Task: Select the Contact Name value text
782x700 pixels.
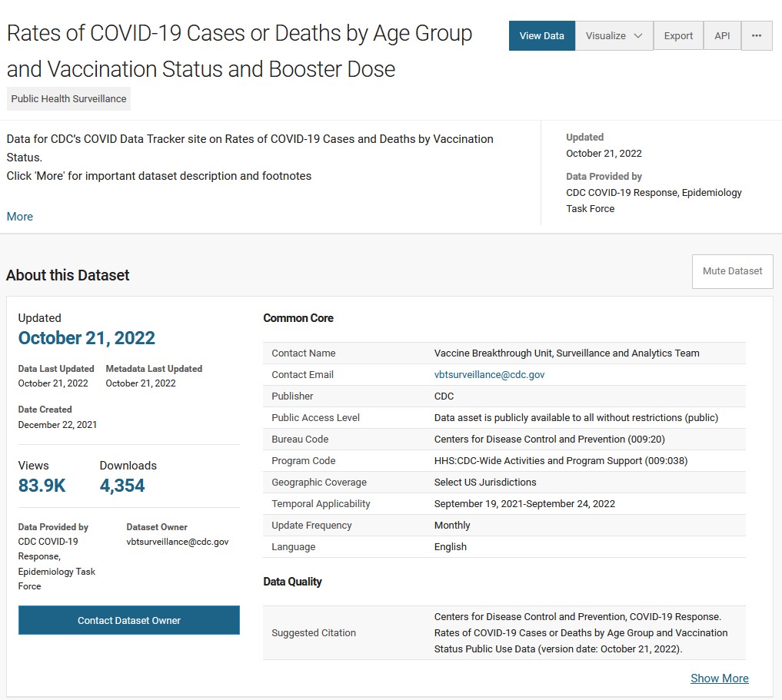Action: pos(567,353)
